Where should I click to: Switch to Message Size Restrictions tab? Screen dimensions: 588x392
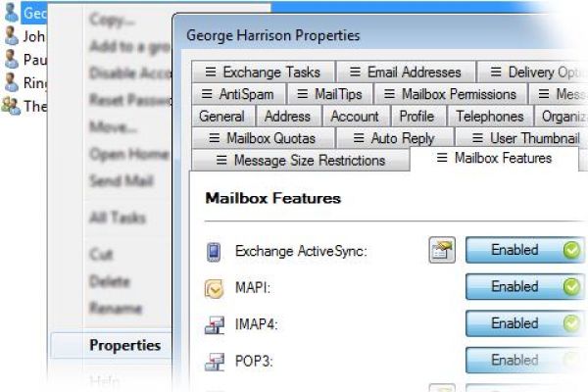coord(301,161)
